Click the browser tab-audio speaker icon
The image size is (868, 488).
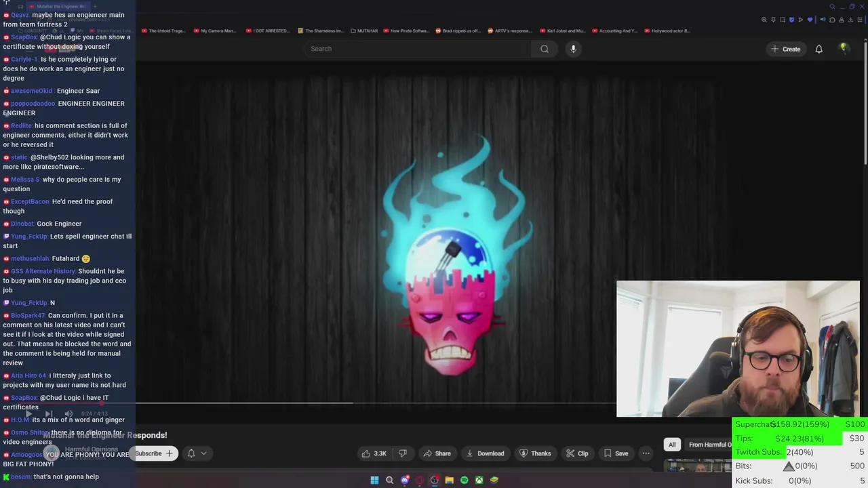[823, 20]
